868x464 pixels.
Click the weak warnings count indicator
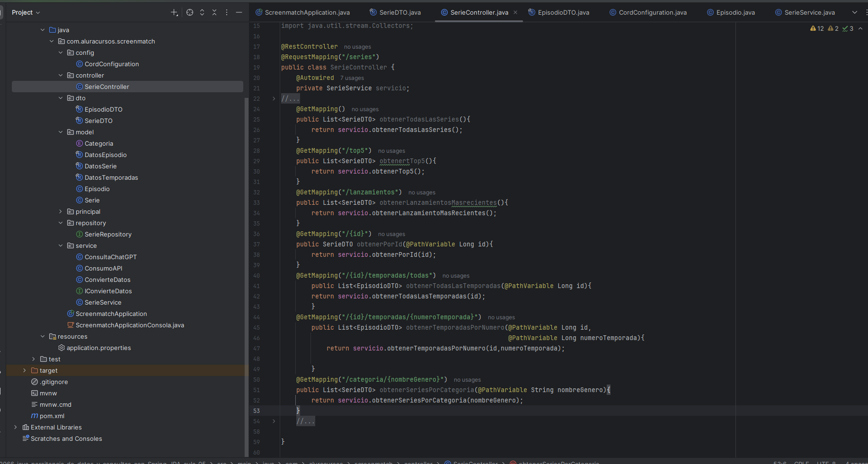(x=833, y=28)
